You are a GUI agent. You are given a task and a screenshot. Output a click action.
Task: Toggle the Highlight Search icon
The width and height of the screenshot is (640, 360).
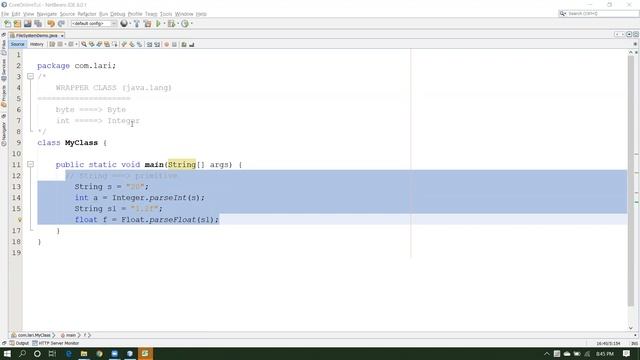coord(107,44)
